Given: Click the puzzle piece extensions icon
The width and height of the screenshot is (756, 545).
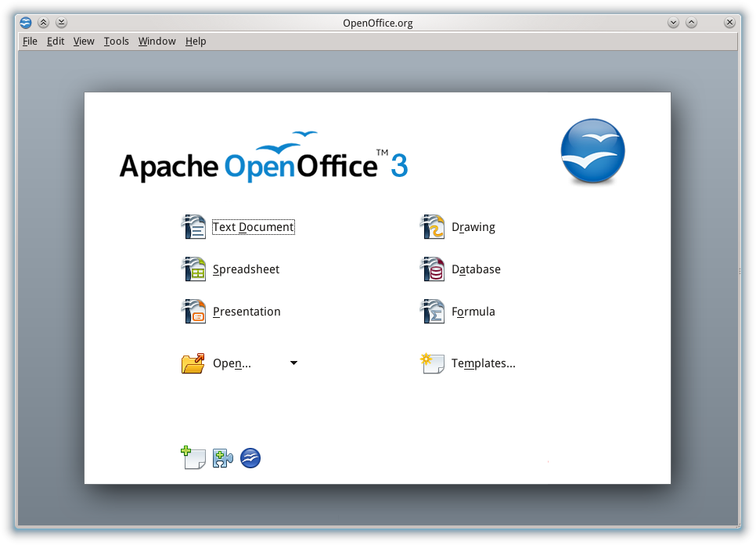Looking at the screenshot, I should click(x=223, y=458).
